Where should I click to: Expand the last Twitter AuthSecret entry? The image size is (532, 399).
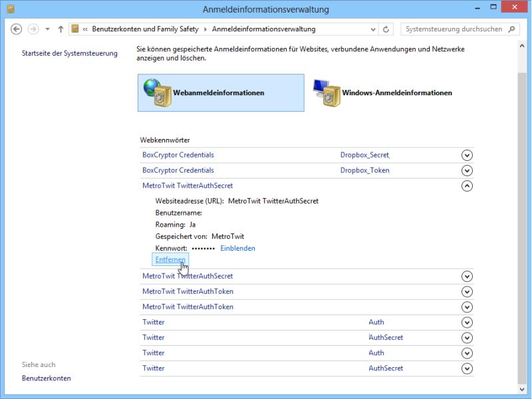(467, 368)
